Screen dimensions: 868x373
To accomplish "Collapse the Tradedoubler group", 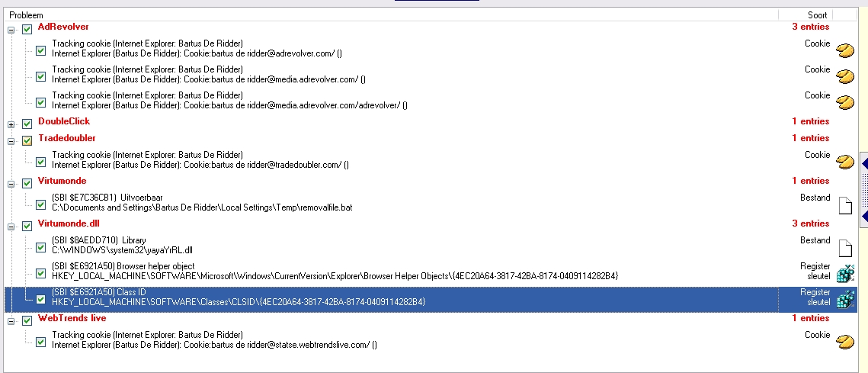I will 11,141.
